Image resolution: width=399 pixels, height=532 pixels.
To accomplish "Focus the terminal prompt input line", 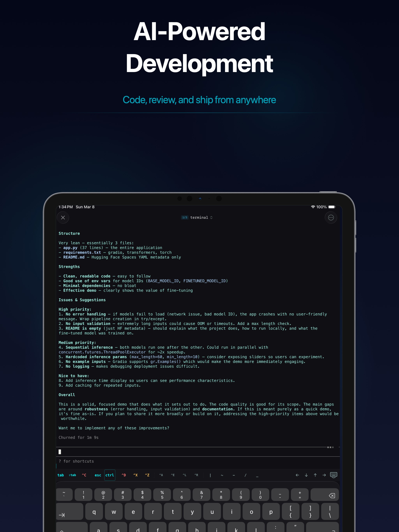I will (198, 452).
